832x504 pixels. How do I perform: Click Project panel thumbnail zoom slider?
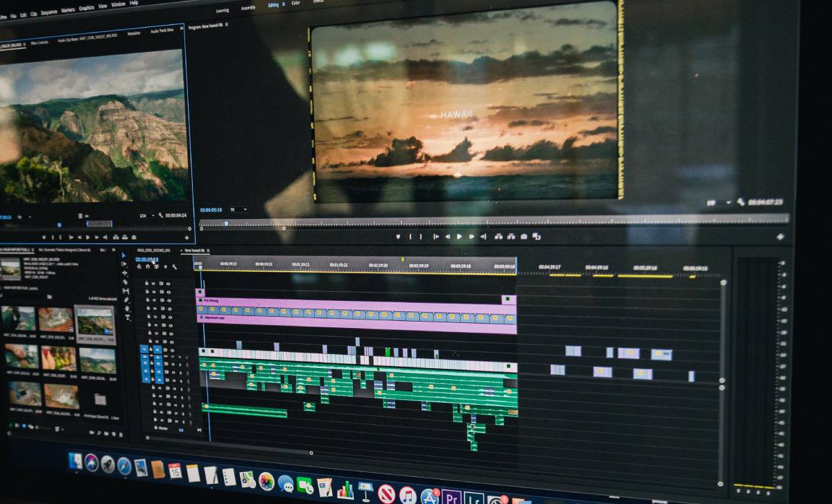tap(42, 428)
